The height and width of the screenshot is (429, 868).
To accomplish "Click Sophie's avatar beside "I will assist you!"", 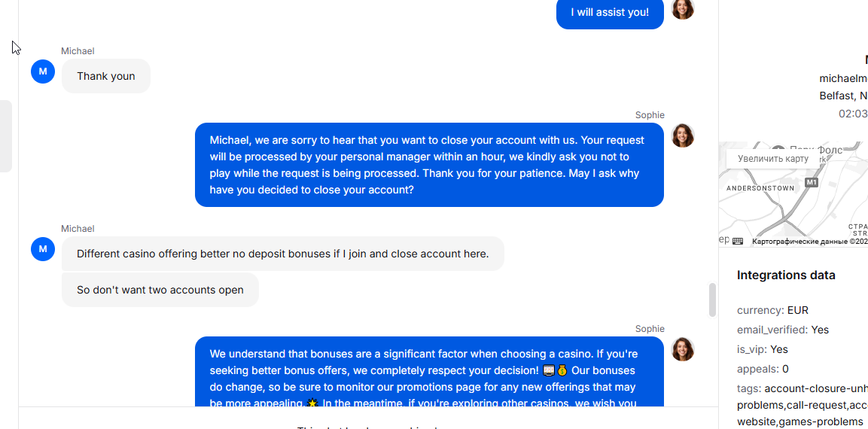I will pos(683,9).
